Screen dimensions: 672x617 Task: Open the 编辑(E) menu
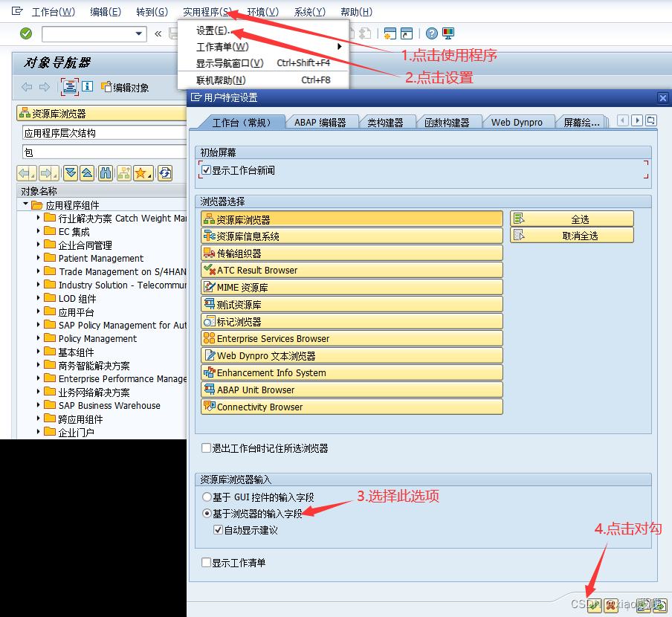point(106,12)
